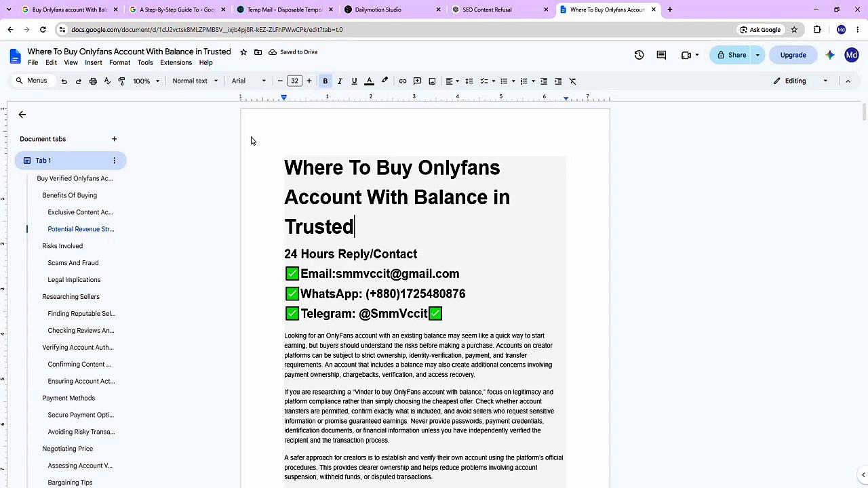Click Ask Google in the address bar

[759, 30]
